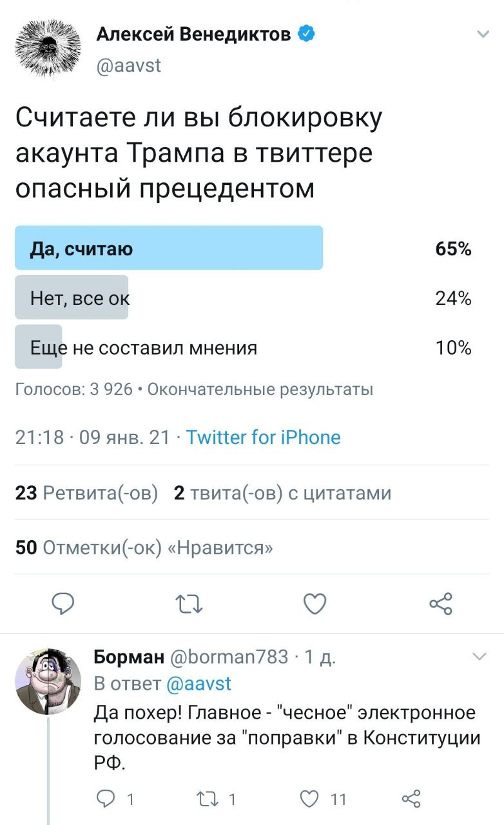Open the Twitter for iPhone link

coord(263,438)
